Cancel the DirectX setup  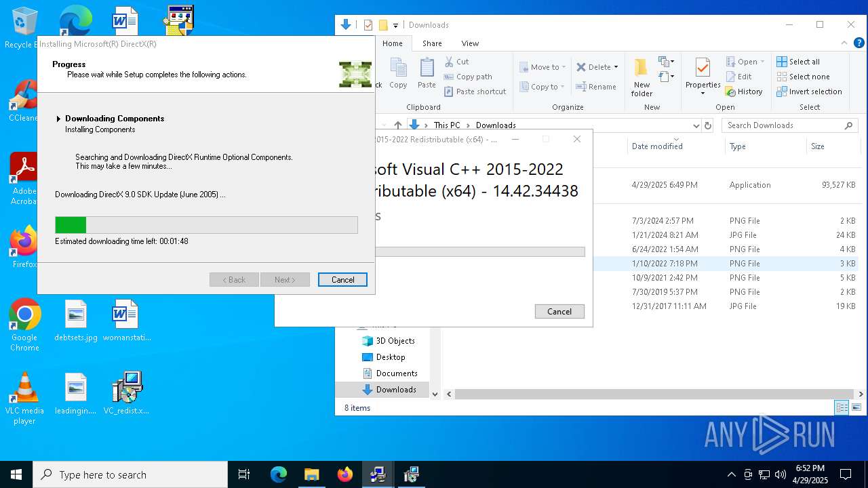click(342, 280)
